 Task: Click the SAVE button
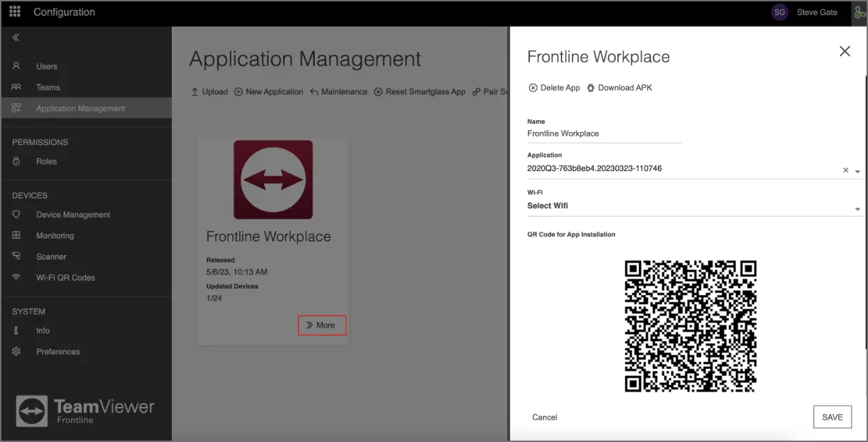click(x=832, y=417)
